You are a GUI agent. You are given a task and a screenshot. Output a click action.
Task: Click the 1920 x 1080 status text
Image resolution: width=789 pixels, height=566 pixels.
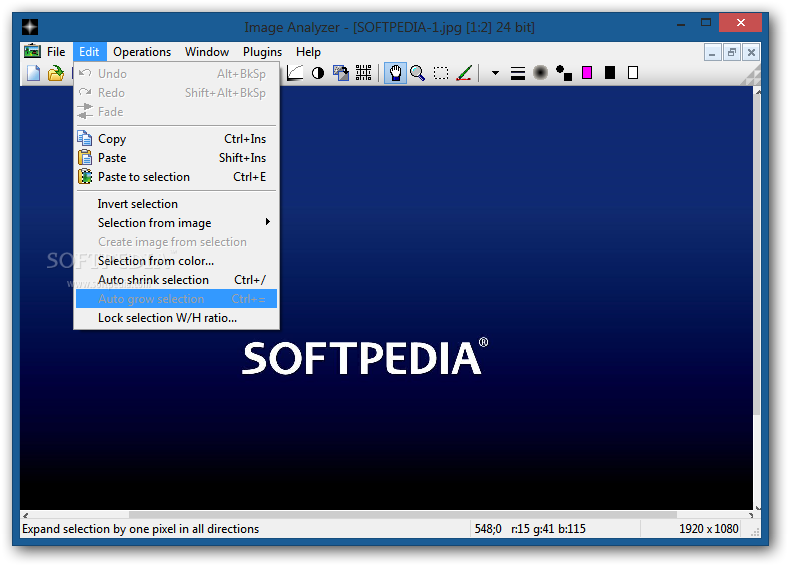click(x=708, y=529)
